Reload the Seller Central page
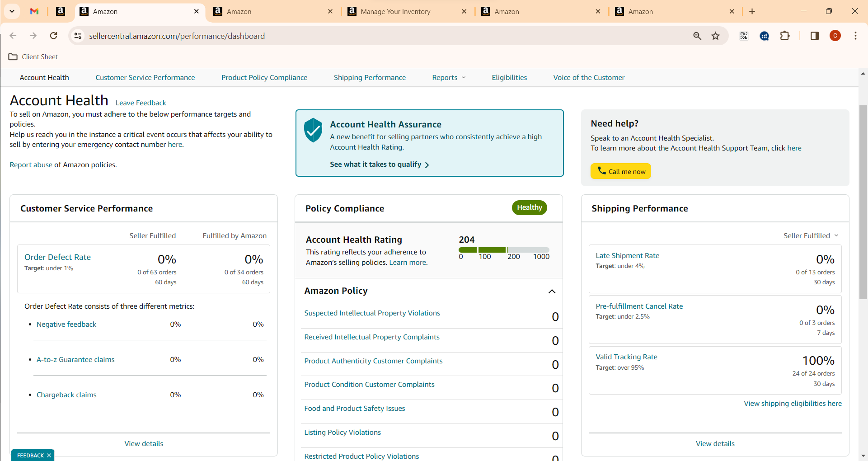This screenshot has width=868, height=461. pyautogui.click(x=53, y=36)
